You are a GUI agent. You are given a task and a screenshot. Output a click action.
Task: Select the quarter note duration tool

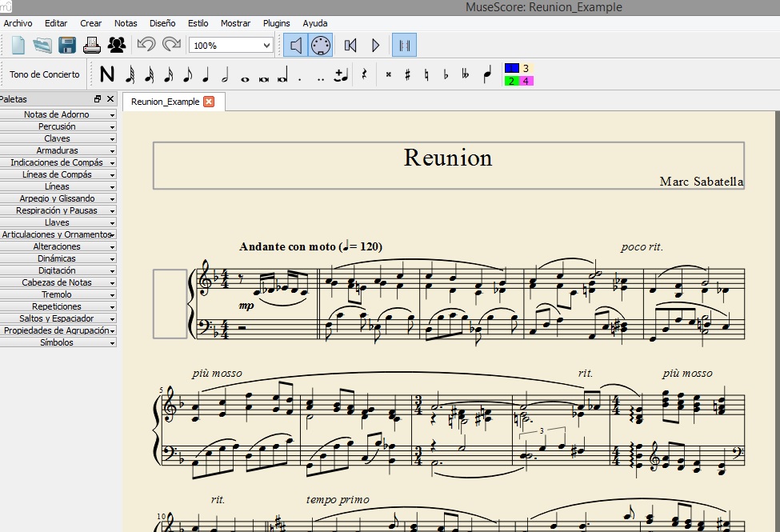[205, 74]
